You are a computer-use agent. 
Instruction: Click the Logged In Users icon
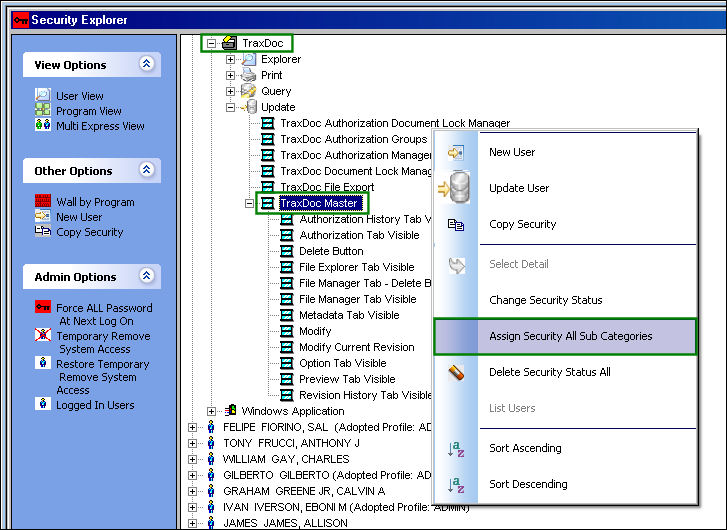click(43, 403)
